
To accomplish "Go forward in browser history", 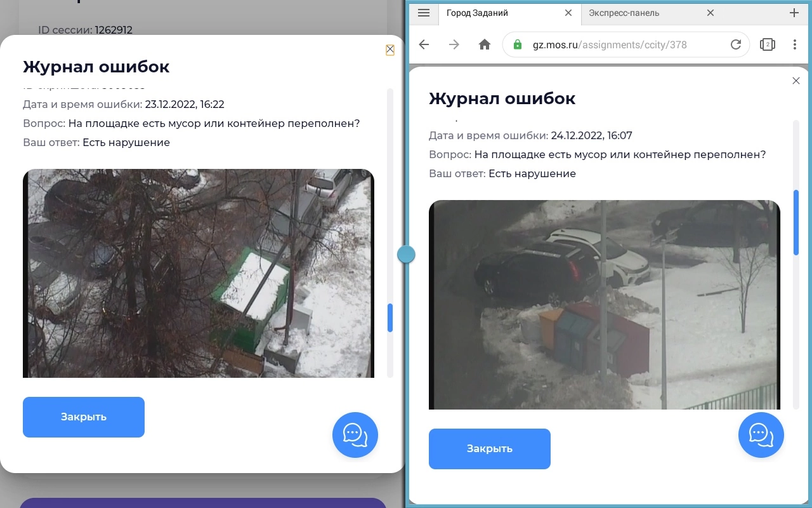I will (454, 44).
